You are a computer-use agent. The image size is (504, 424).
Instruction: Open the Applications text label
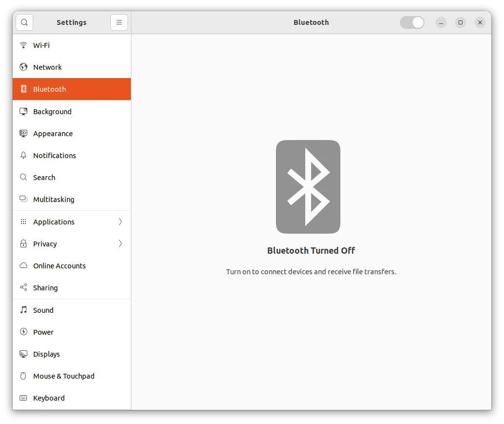54,222
